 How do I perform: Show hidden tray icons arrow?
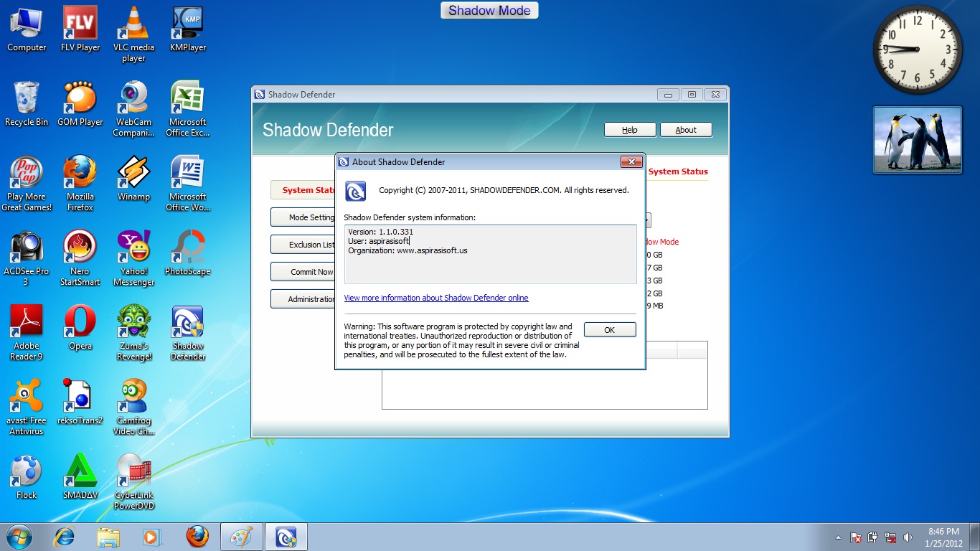pos(838,537)
